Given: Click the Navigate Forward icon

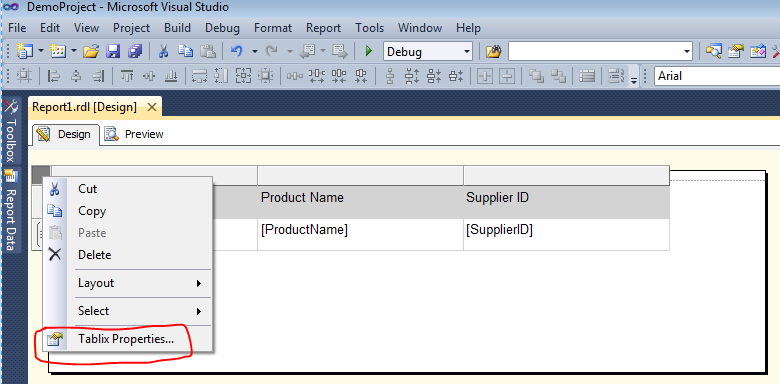Looking at the screenshot, I should pyautogui.click(x=340, y=51).
